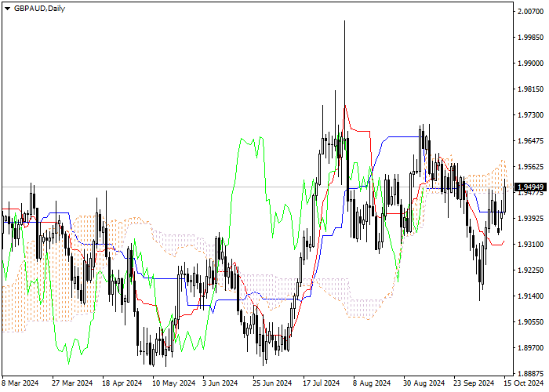
Task: Click the 1.95625 price axis value
Action: pyautogui.click(x=530, y=167)
